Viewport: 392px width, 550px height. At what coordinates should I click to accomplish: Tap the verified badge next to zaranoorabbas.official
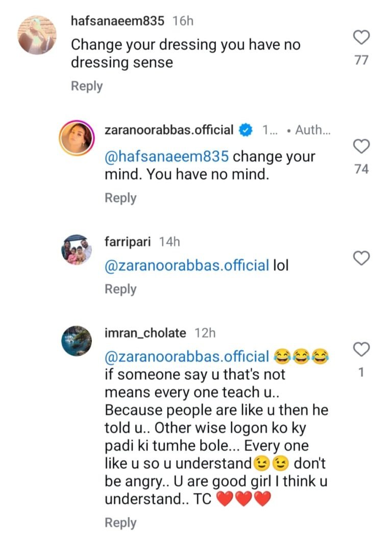(x=246, y=130)
